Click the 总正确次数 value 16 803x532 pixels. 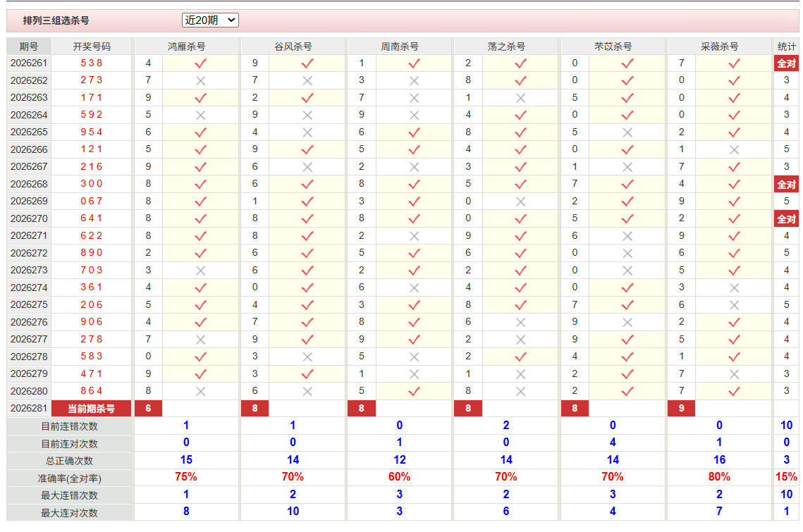(719, 460)
